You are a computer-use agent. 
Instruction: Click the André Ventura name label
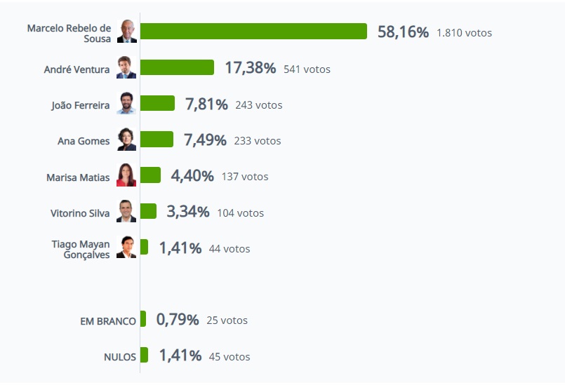click(77, 69)
